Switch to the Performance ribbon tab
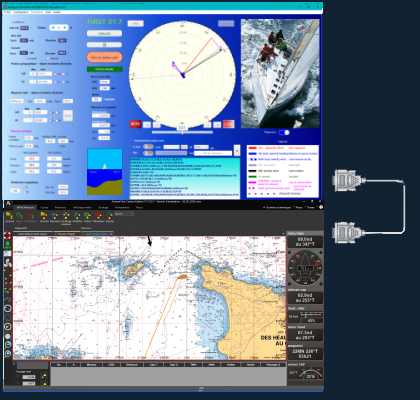 tap(122, 207)
